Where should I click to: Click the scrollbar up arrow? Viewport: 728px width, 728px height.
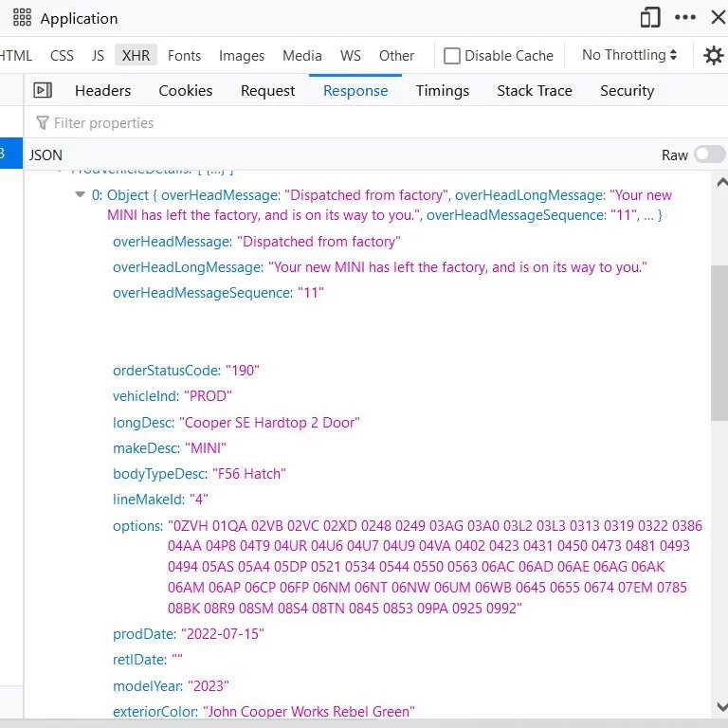719,182
